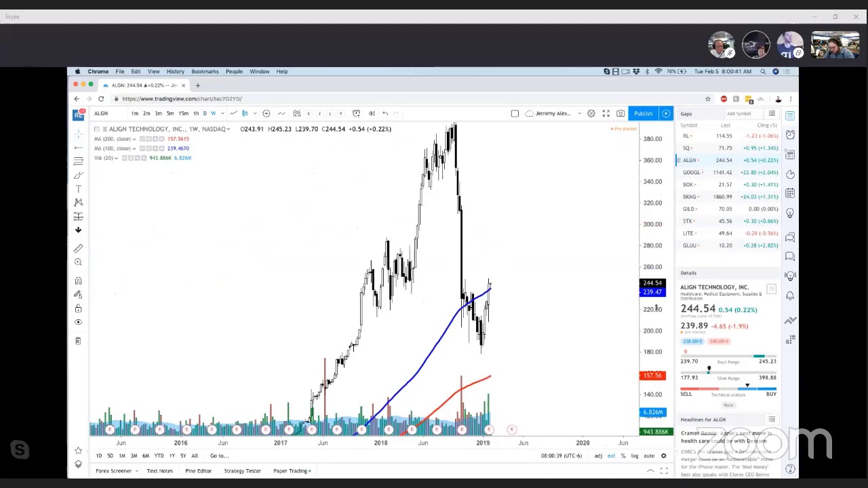Collapse the bottom panel chevron
The height and width of the screenshot is (488, 868).
coord(650,470)
